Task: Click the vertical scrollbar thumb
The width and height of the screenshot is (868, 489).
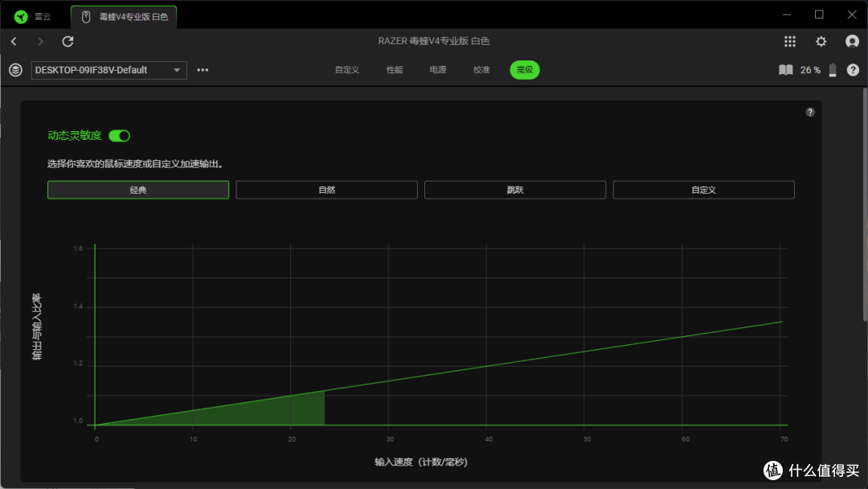Action: tap(865, 203)
